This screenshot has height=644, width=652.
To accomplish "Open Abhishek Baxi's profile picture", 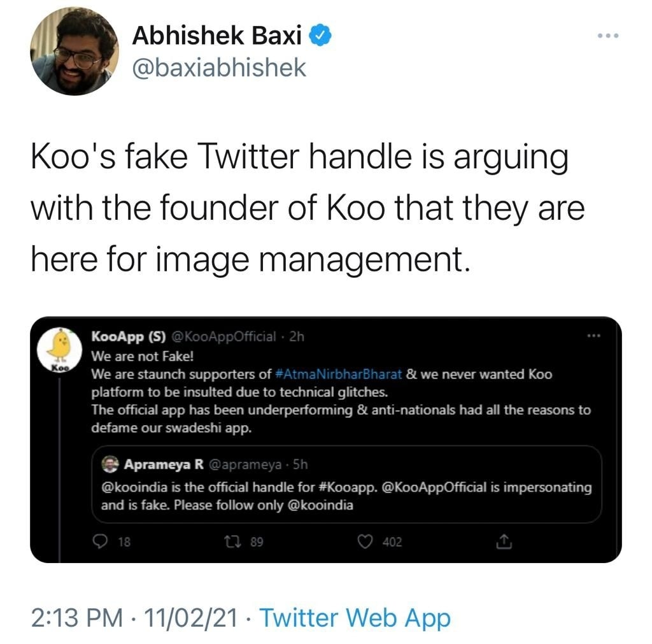I will coord(75,52).
